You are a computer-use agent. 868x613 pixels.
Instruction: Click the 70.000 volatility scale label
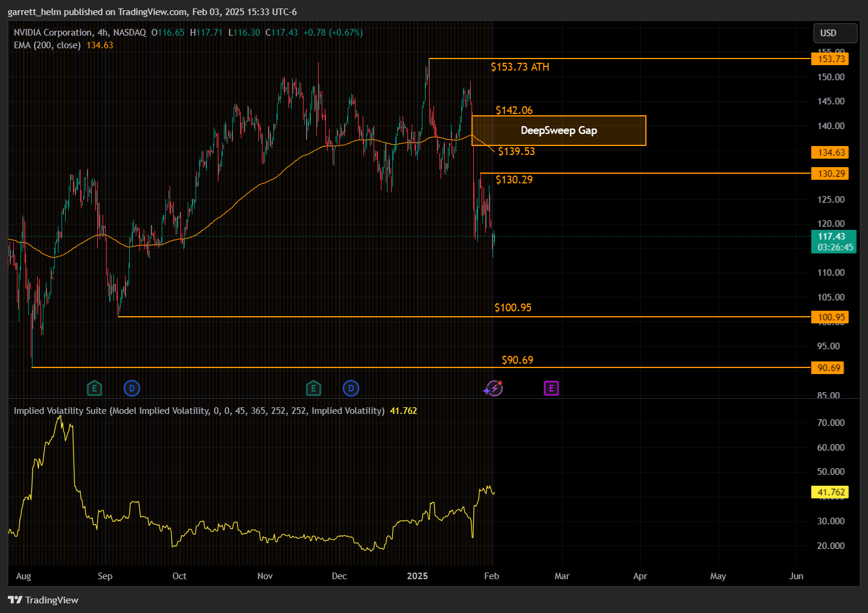[x=831, y=423]
